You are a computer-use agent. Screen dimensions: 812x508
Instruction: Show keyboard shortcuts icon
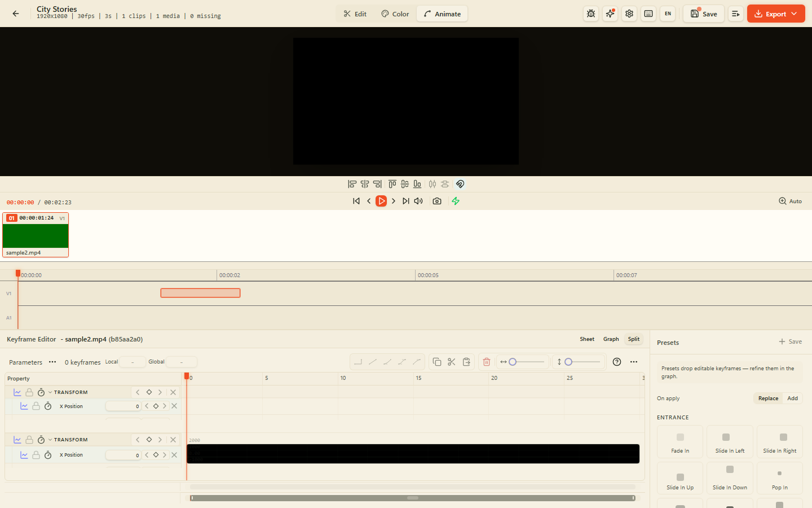click(x=648, y=14)
